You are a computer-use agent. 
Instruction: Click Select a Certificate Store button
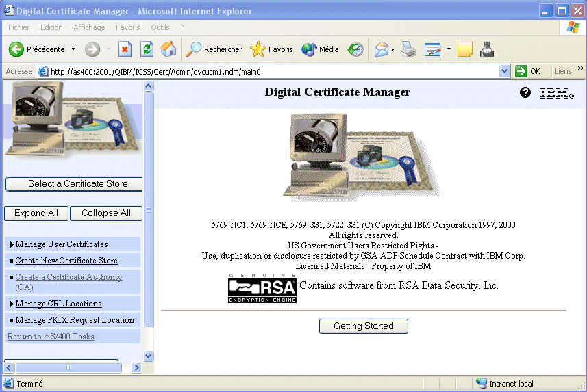(74, 183)
